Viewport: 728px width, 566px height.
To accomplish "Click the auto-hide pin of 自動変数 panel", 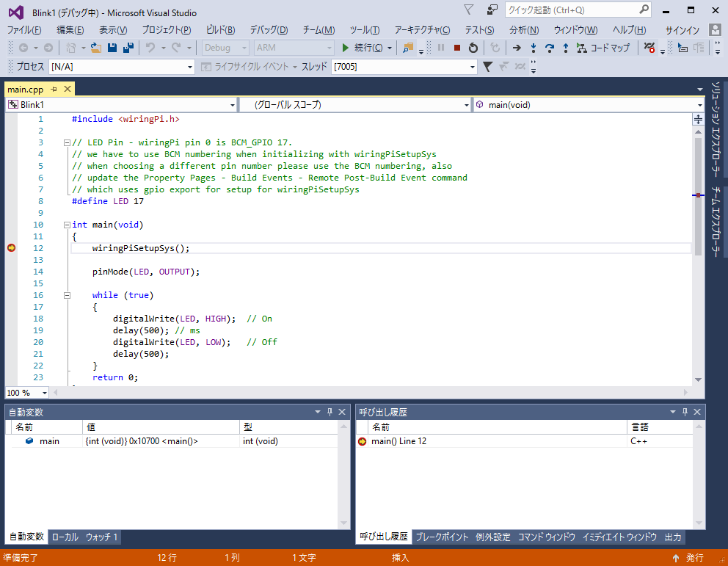I will [x=330, y=412].
